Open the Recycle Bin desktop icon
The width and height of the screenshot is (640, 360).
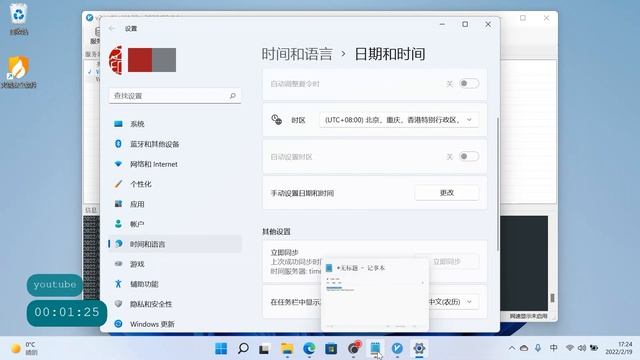(19, 19)
